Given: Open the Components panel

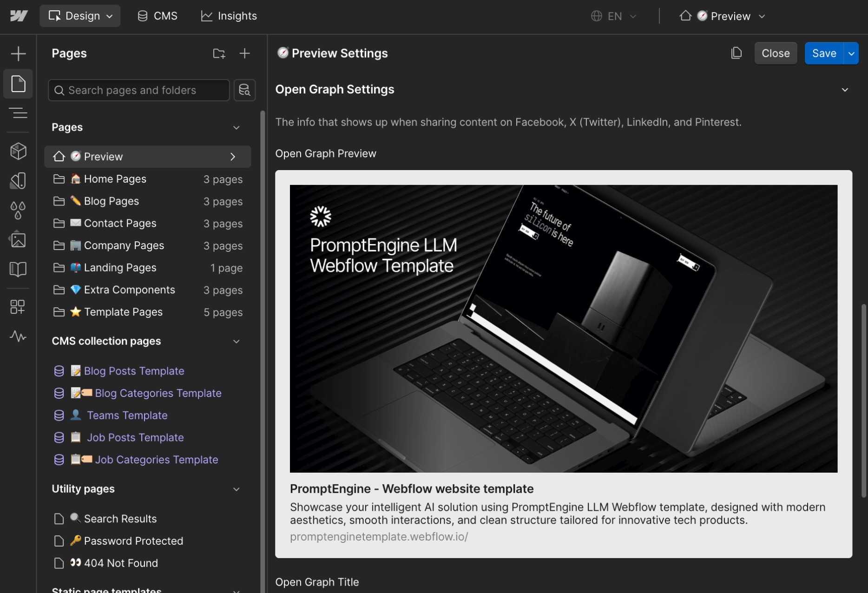Looking at the screenshot, I should point(18,151).
